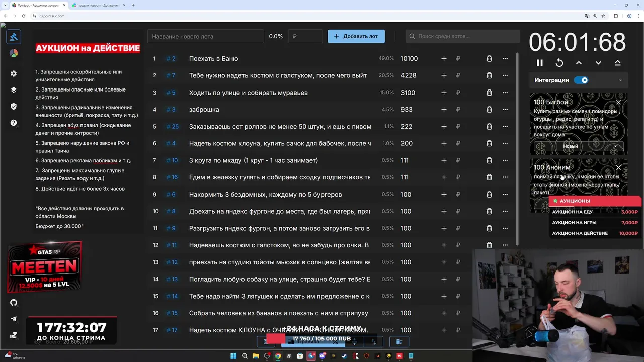Image resolution: width=644 pixels, height=362 pixels.
Task: Open more options for заброшка lot
Action: click(505, 110)
